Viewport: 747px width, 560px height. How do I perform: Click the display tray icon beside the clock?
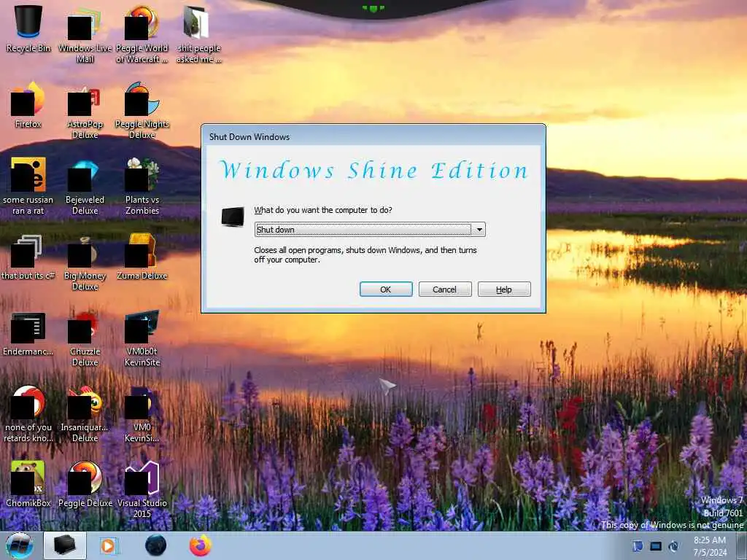(x=656, y=546)
